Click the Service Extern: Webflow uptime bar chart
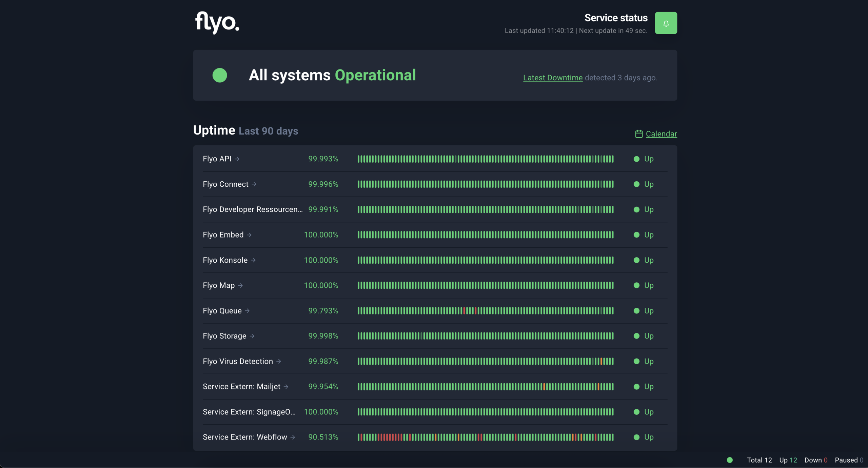This screenshot has height=468, width=868. tap(486, 437)
